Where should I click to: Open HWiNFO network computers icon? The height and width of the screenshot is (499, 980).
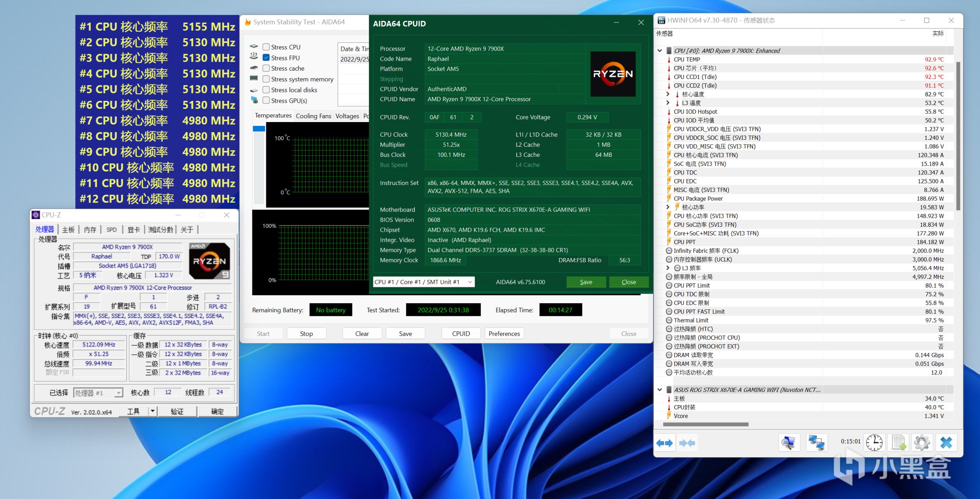[x=816, y=443]
